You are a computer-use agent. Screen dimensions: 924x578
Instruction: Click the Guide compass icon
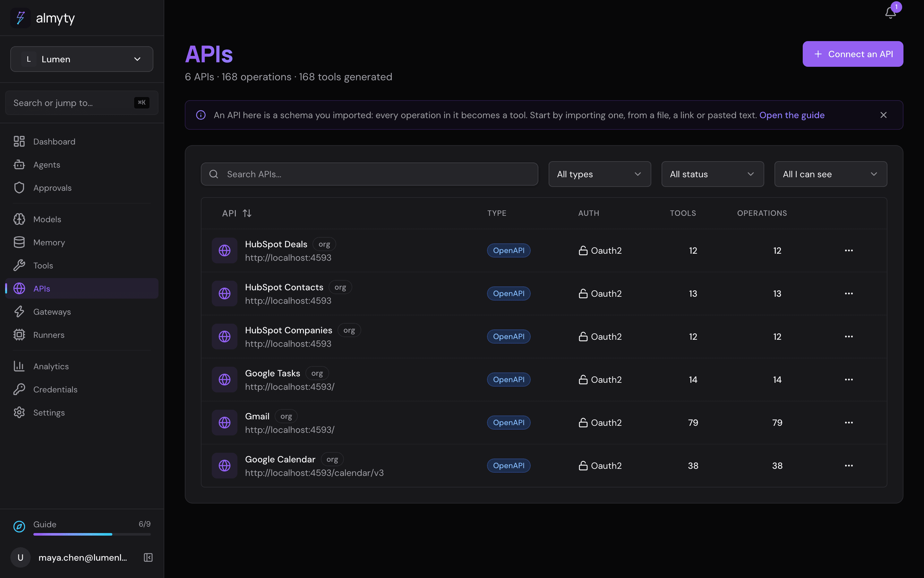click(19, 526)
